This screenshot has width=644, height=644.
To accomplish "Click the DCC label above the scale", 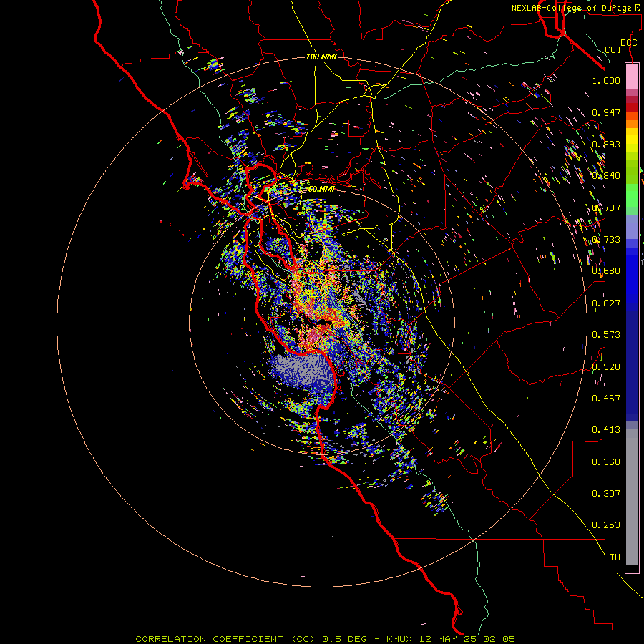I will click(629, 43).
